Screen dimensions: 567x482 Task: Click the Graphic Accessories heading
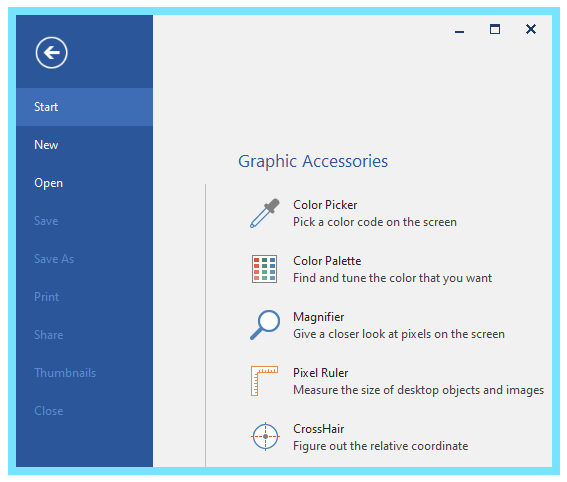pyautogui.click(x=313, y=161)
